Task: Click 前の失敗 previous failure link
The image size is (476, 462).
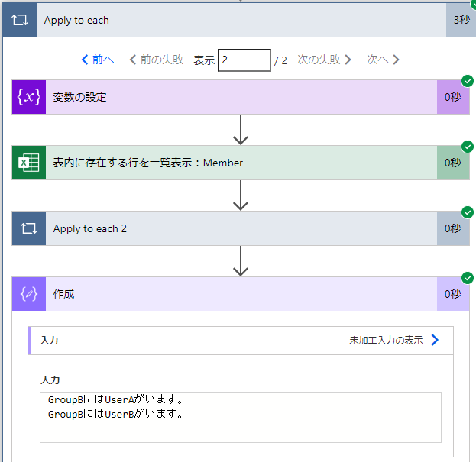Action: (157, 60)
